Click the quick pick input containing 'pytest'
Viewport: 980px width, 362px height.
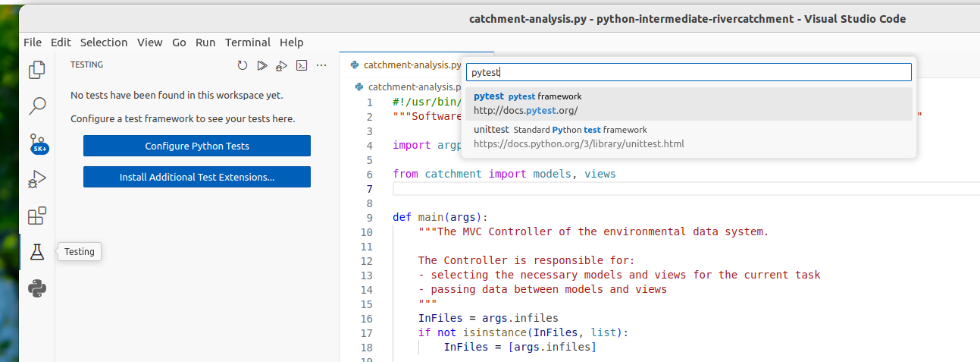pyautogui.click(x=688, y=72)
